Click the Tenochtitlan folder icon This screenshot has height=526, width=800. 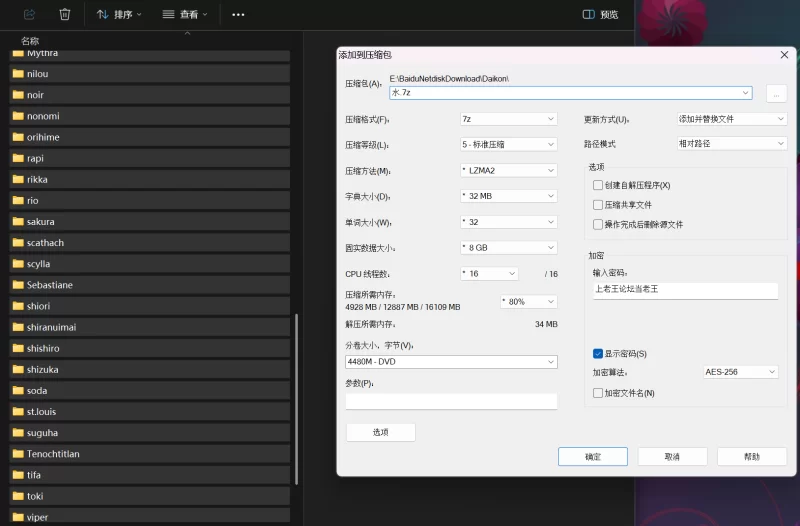tap(18, 454)
